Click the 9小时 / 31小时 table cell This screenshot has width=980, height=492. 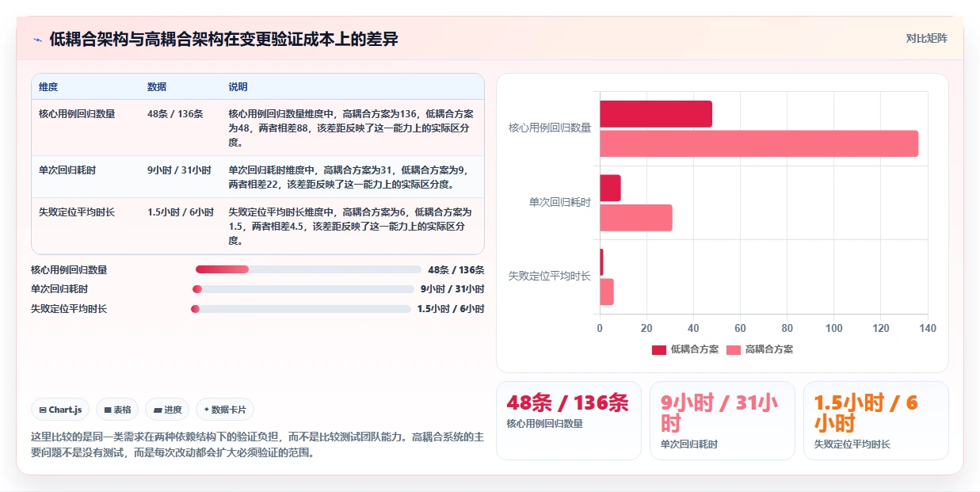pyautogui.click(x=179, y=170)
